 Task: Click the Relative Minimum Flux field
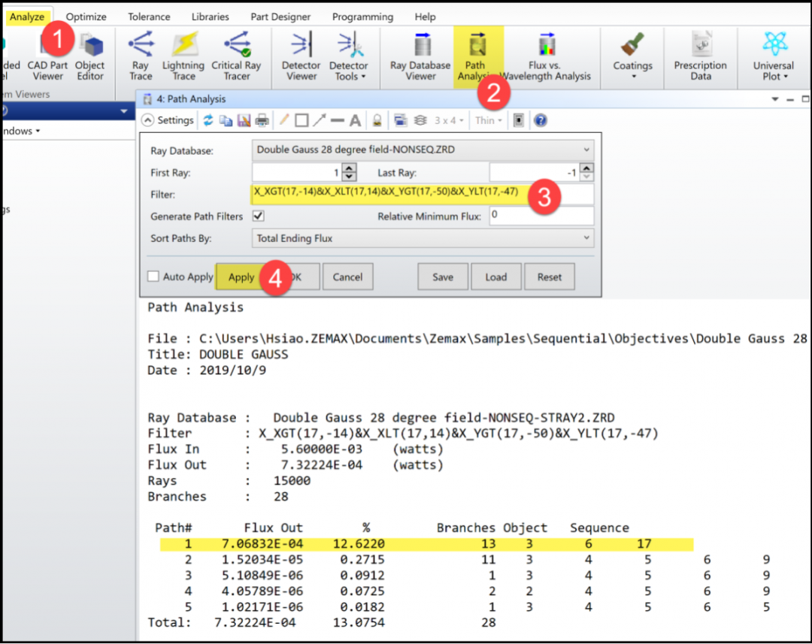point(541,216)
